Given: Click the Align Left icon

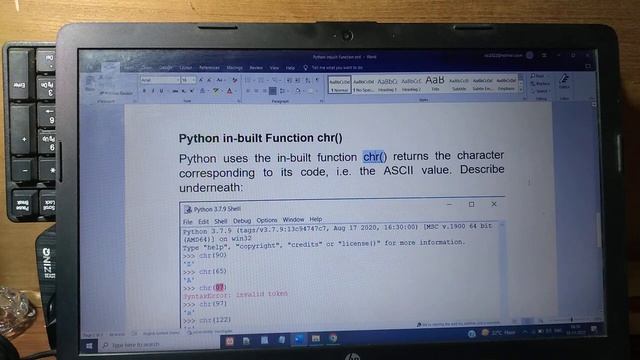Looking at the screenshot, I should (x=248, y=91).
